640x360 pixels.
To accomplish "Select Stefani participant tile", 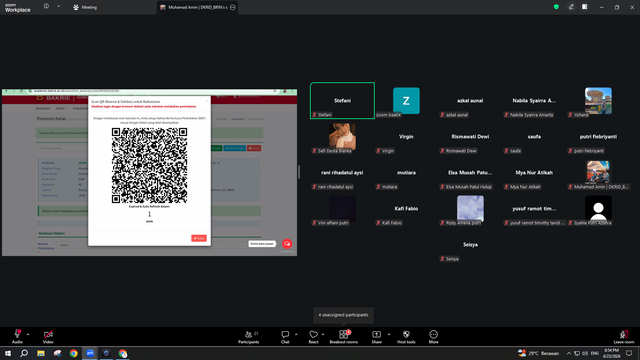I will point(342,100).
